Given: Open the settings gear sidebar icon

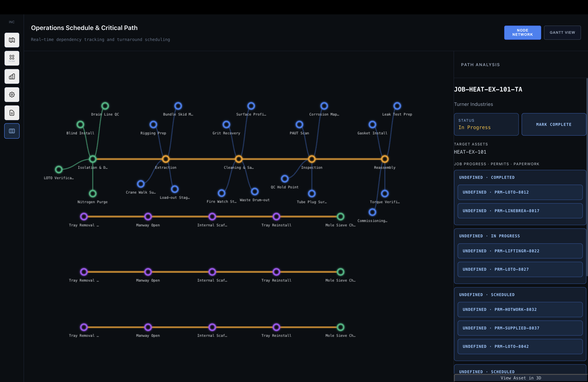Looking at the screenshot, I should pyautogui.click(x=12, y=95).
